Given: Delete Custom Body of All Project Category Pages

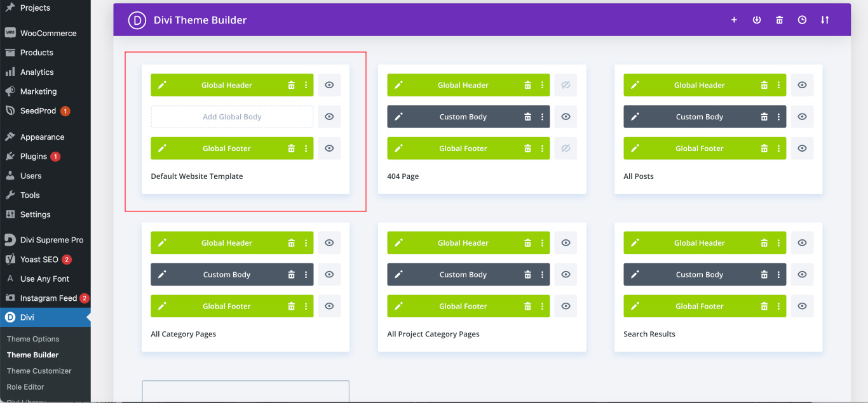Looking at the screenshot, I should point(527,275).
